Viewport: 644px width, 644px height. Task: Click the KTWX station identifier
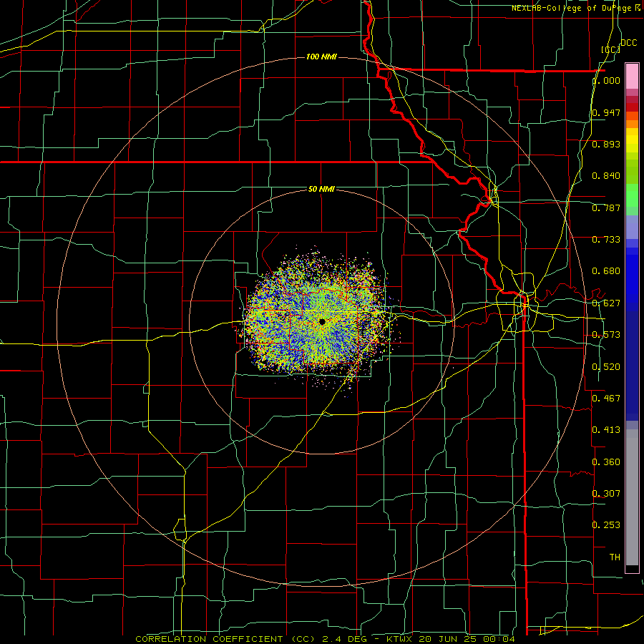399,639
